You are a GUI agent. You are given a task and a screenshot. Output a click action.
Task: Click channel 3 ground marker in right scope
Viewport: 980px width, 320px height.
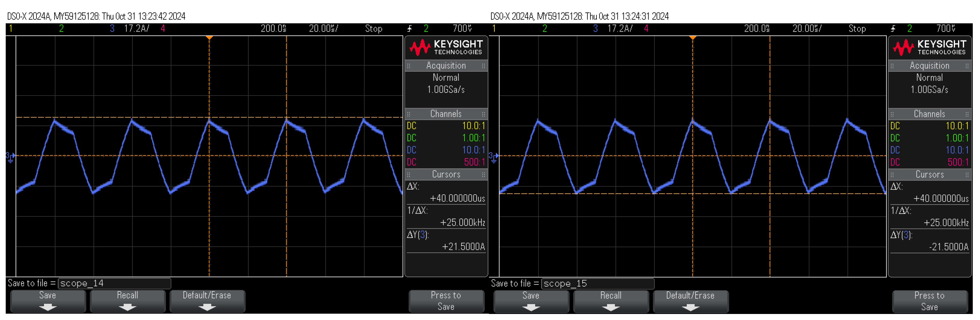tap(493, 157)
